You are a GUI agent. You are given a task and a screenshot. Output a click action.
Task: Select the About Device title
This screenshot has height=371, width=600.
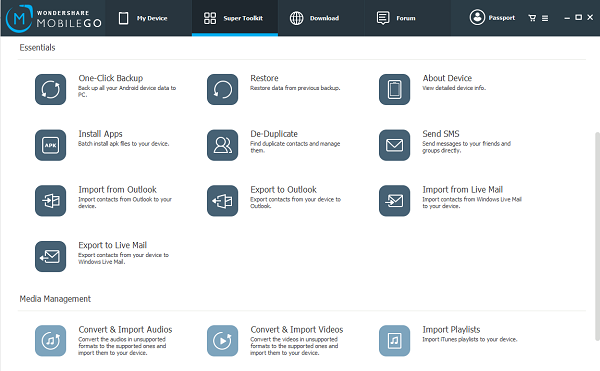click(447, 78)
